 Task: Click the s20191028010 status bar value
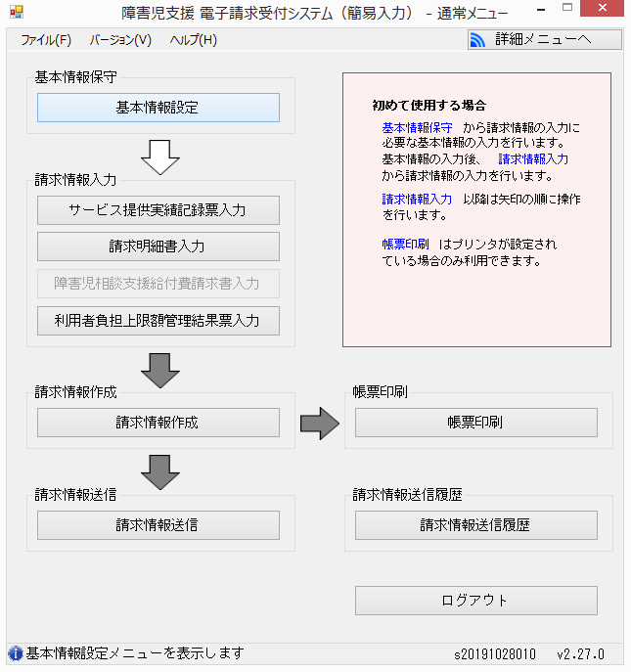point(495,654)
